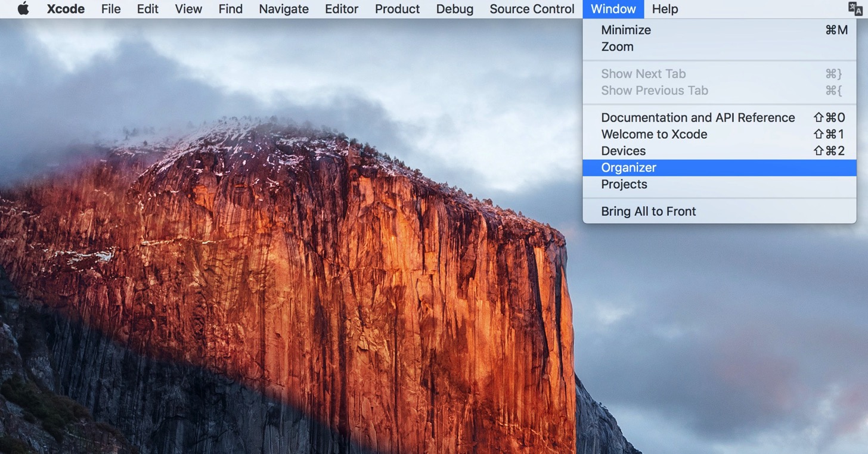Open the Product menu

(x=397, y=9)
